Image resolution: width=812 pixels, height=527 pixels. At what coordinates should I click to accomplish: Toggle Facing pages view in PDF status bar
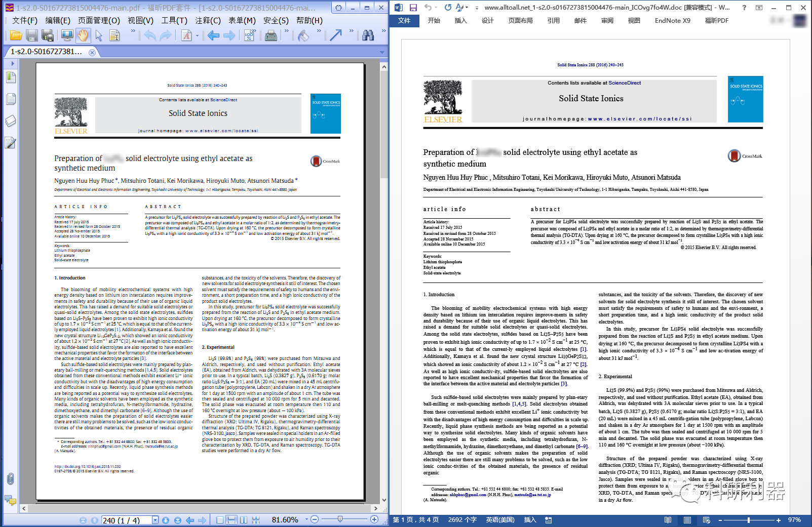point(244,520)
